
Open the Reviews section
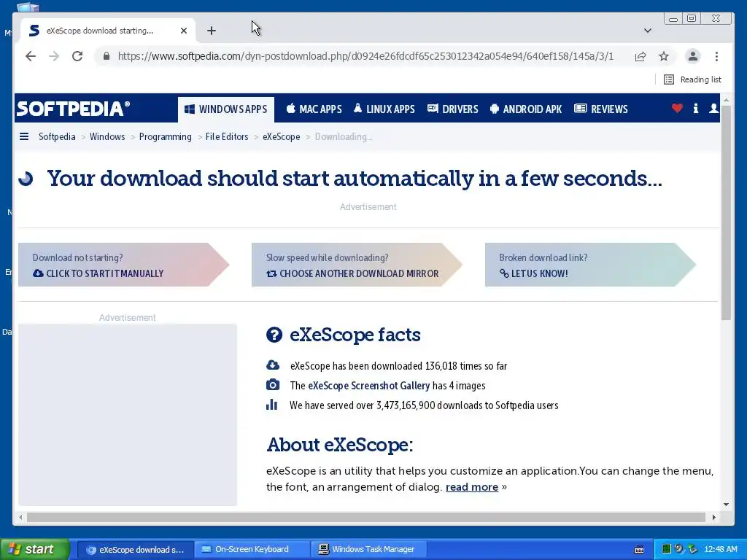(x=601, y=109)
